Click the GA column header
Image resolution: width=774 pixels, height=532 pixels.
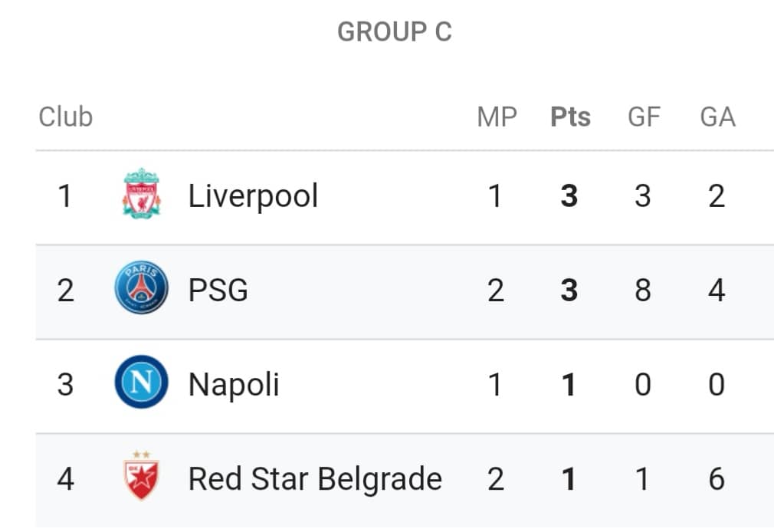(718, 117)
